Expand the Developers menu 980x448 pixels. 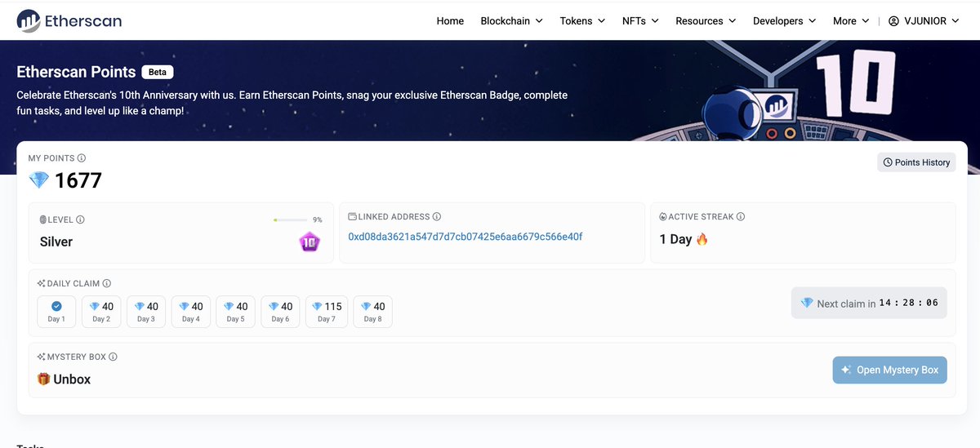point(784,21)
